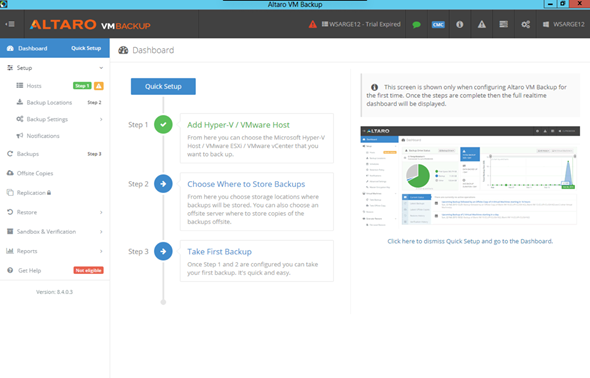Screen dimensions: 590x378
Task: Expand the Reports chevron
Action: click(101, 251)
